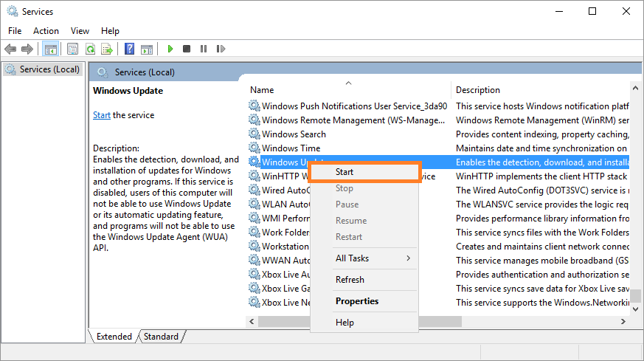
Task: Click the Show/Hide Action Pane toolbar icon
Action: coord(147,49)
